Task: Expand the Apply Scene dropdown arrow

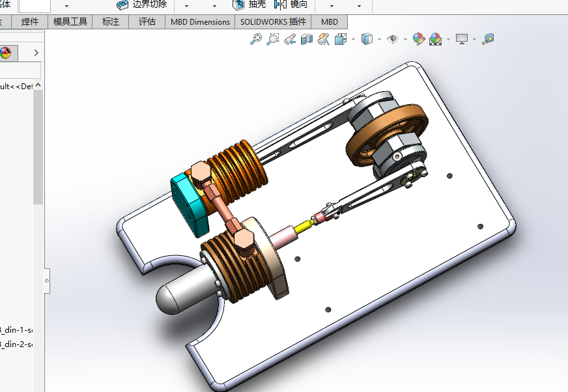Action: tap(448, 39)
